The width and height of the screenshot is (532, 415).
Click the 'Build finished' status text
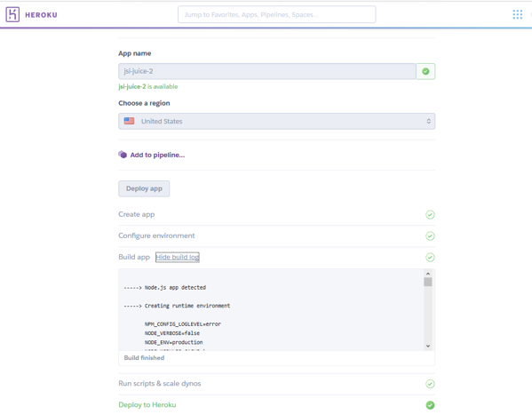point(144,357)
